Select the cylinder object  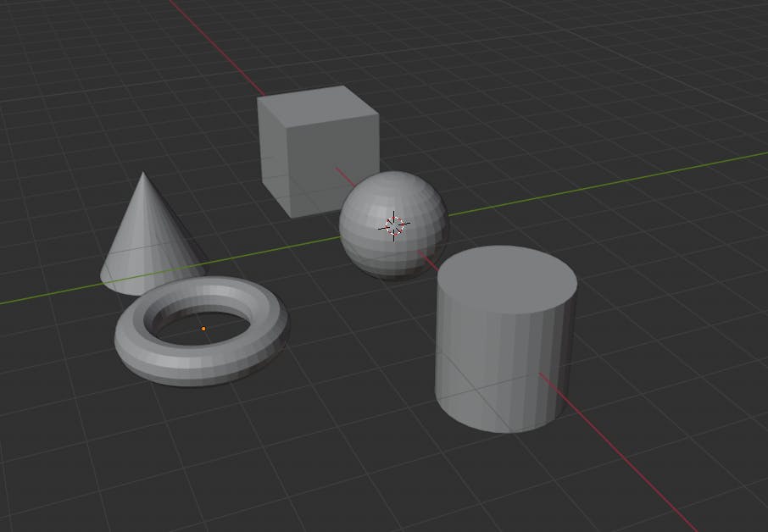click(504, 338)
